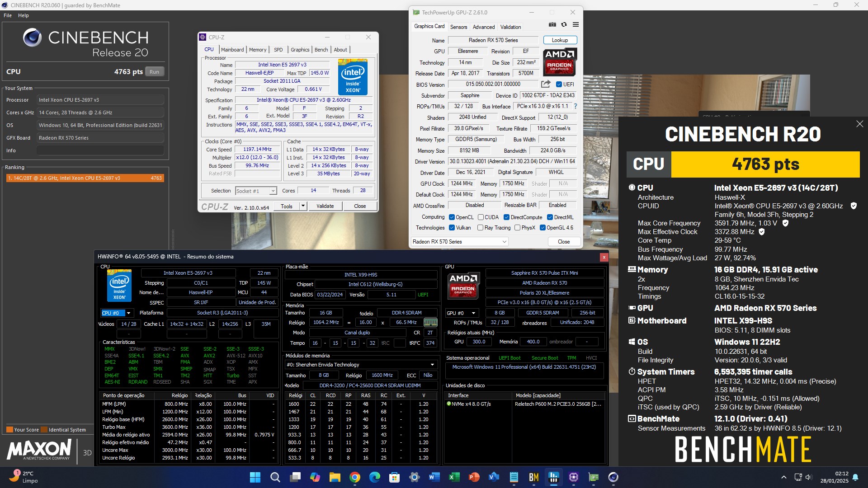
Task: Close the BenchMate Cinebench R20 result overlay
Action: tap(859, 124)
